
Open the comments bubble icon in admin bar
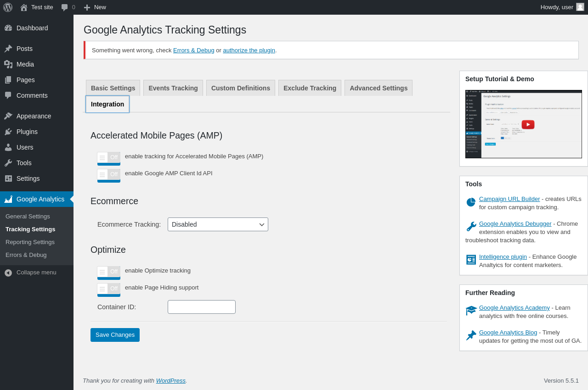(65, 7)
